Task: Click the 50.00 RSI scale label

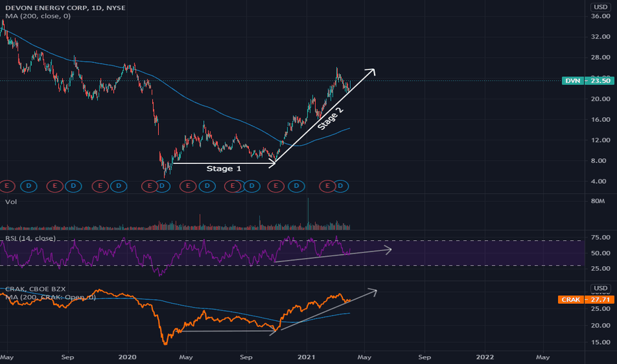Action: tap(600, 253)
